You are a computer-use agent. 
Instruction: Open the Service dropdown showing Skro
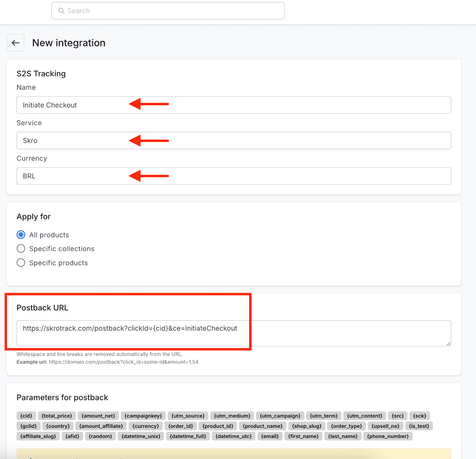click(234, 141)
